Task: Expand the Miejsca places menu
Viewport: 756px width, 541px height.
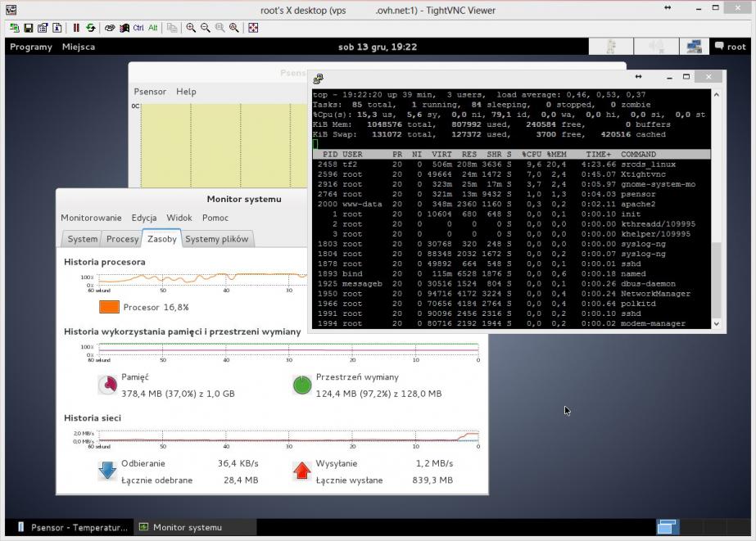Action: click(79, 47)
